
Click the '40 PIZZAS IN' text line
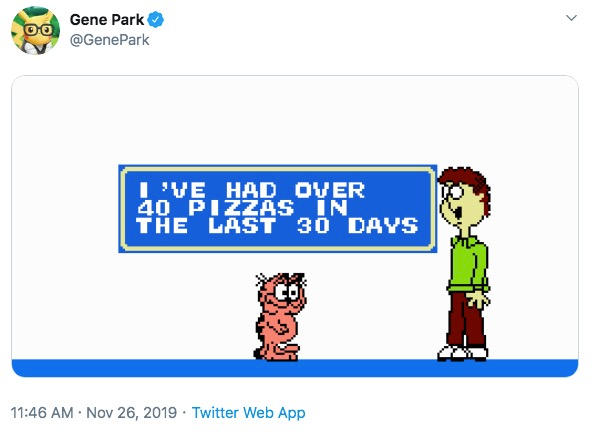242,208
